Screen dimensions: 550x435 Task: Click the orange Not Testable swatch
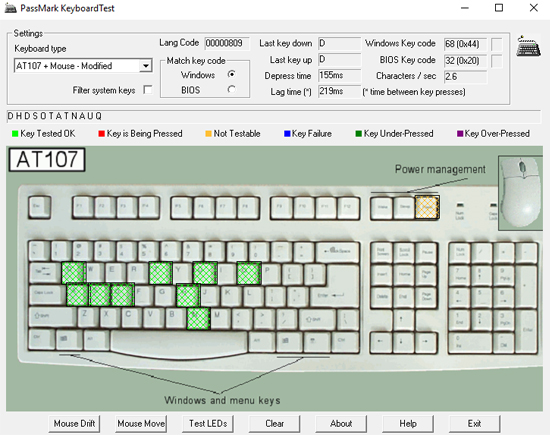pyautogui.click(x=208, y=134)
